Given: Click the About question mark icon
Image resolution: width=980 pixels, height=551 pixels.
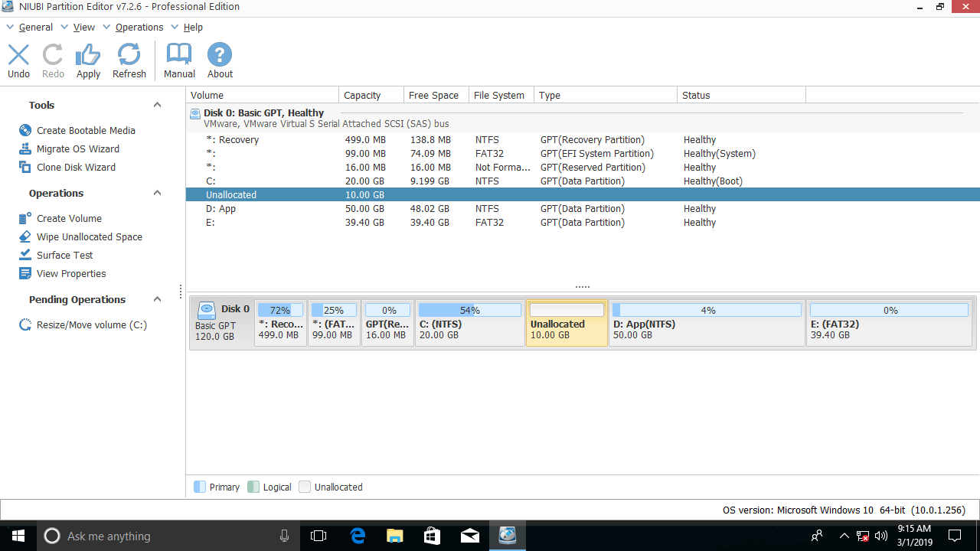Looking at the screenshot, I should click(220, 55).
